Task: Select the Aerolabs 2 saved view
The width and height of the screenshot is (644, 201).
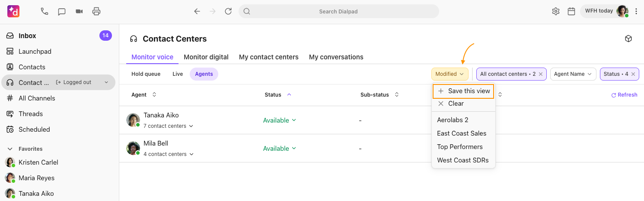Action: click(463, 120)
